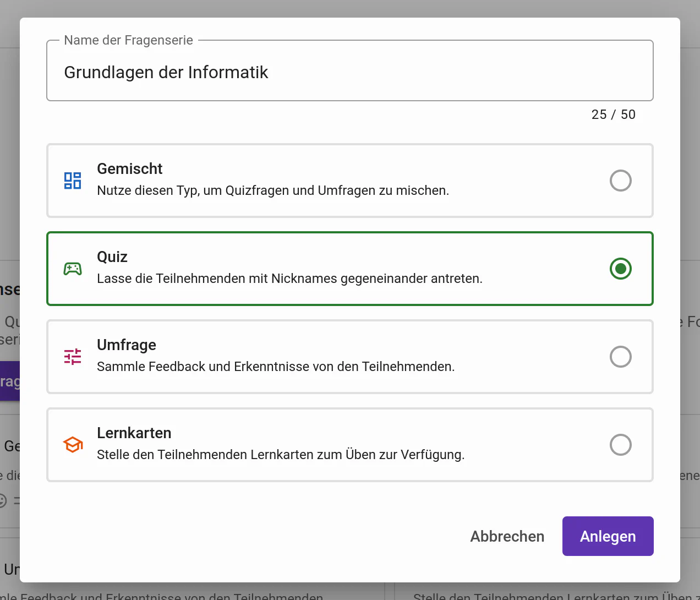Click the Gemischt grid icon
Viewport: 700px width, 600px height.
pyautogui.click(x=73, y=181)
